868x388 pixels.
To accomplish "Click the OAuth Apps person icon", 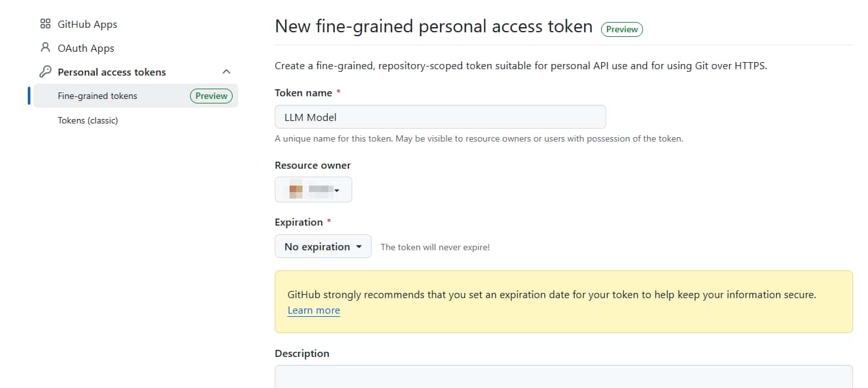I will click(x=45, y=47).
